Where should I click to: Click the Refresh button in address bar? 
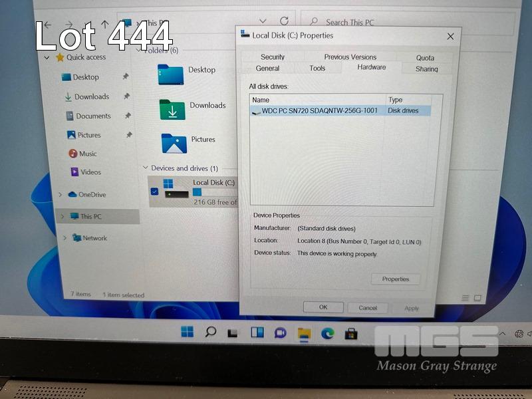coord(284,21)
